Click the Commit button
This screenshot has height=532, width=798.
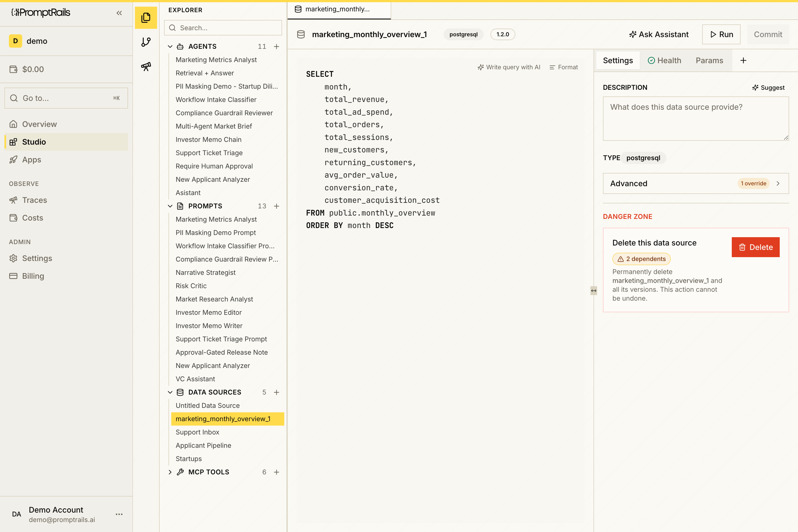[x=768, y=34]
